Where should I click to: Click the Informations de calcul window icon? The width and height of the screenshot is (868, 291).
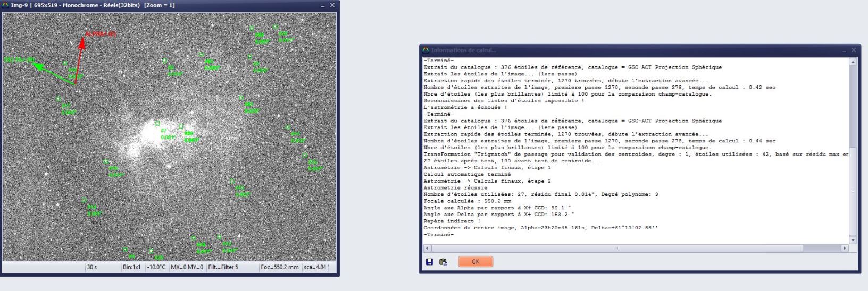pos(425,50)
